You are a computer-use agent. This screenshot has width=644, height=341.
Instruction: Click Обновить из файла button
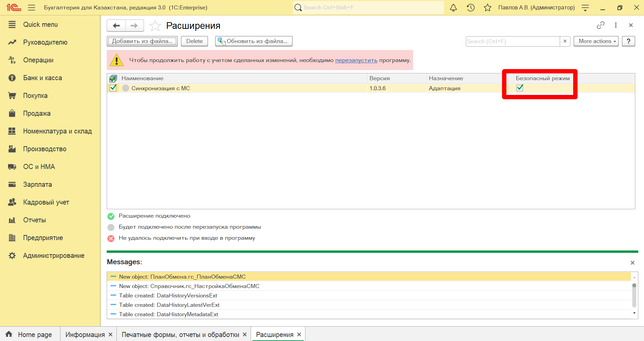pyautogui.click(x=254, y=41)
